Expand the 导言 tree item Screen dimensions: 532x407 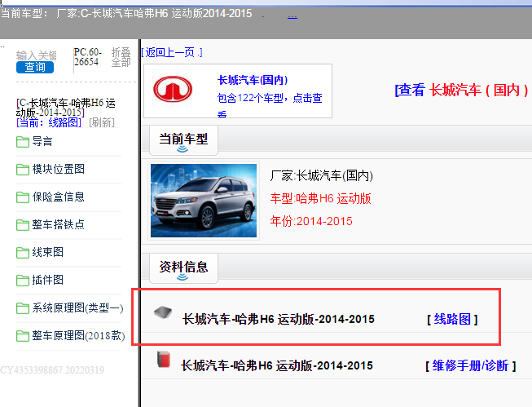click(42, 141)
